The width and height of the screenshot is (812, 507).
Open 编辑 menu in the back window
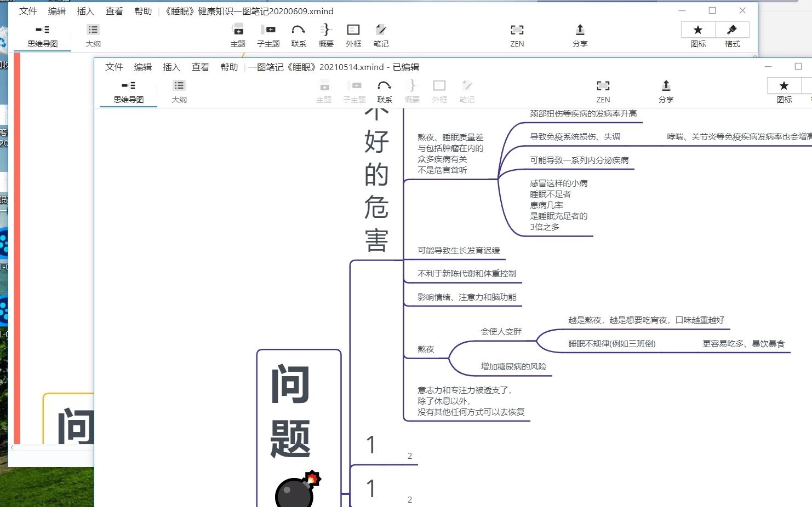57,11
